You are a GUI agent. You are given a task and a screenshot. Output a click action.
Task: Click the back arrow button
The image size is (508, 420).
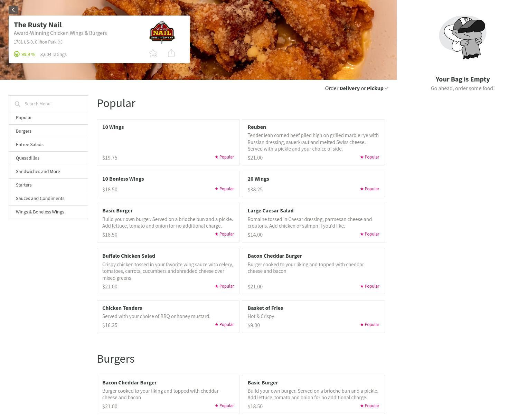coord(13,10)
